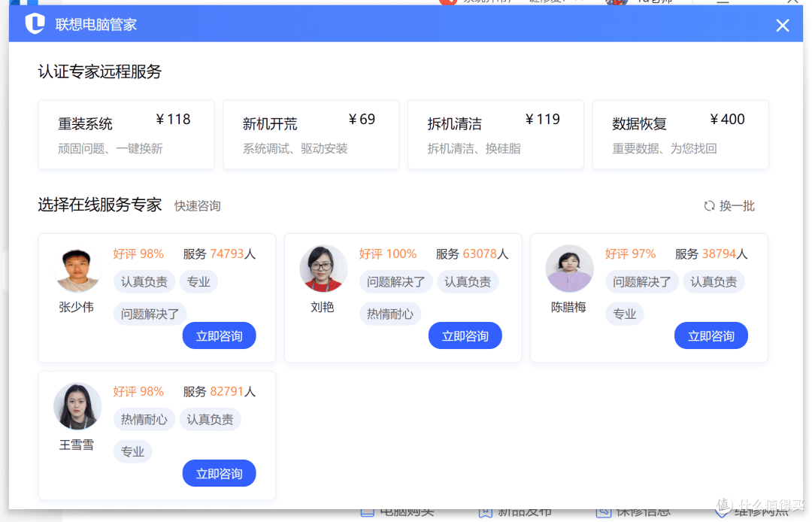Open the 新机开荒 ¥69 service card

pos(311,135)
